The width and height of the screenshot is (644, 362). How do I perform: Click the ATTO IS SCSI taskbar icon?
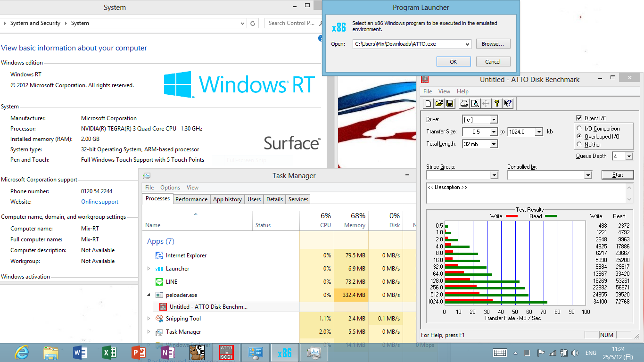[x=226, y=352]
